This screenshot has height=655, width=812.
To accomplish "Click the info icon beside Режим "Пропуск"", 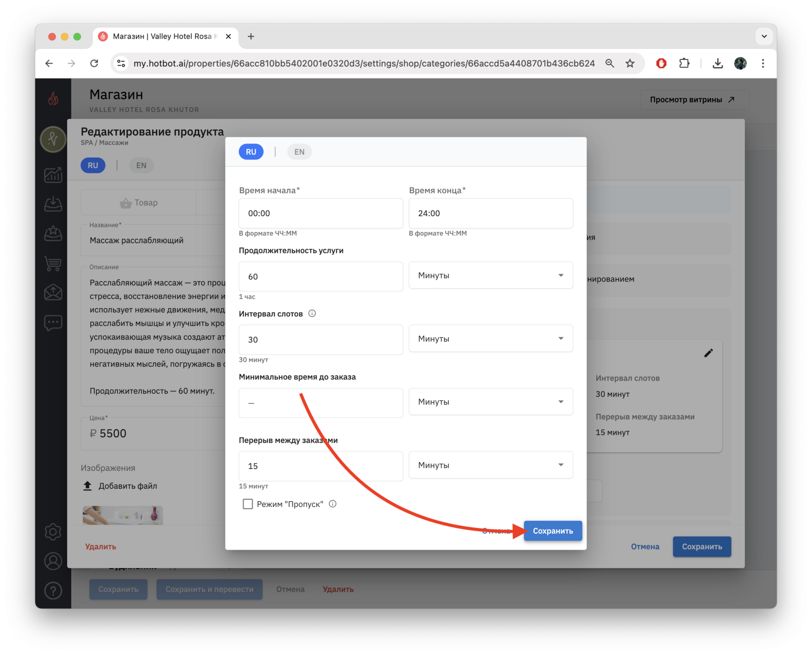I will [333, 504].
